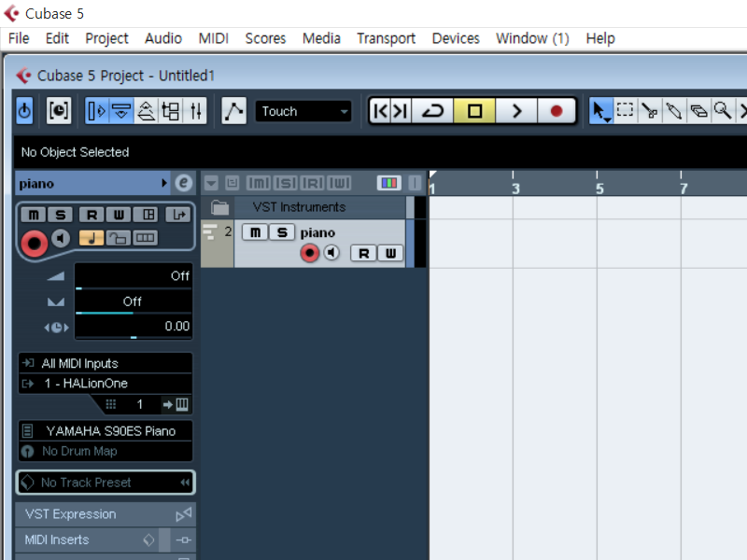Open the Transport menu
Image resolution: width=747 pixels, height=560 pixels.
(x=386, y=38)
